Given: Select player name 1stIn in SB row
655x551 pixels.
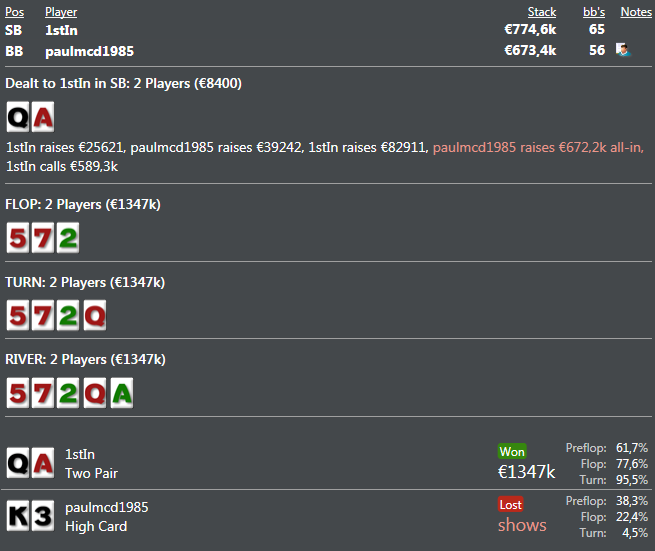Looking at the screenshot, I should (x=61, y=30).
